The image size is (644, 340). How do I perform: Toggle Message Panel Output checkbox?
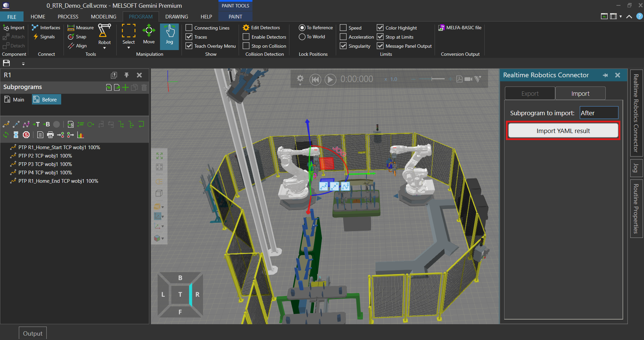[380, 46]
